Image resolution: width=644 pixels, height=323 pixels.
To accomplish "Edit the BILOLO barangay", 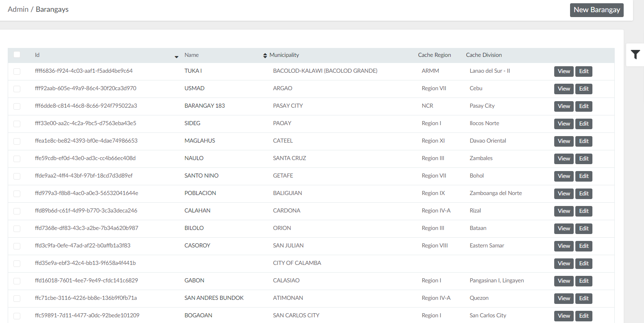I will pyautogui.click(x=584, y=229).
